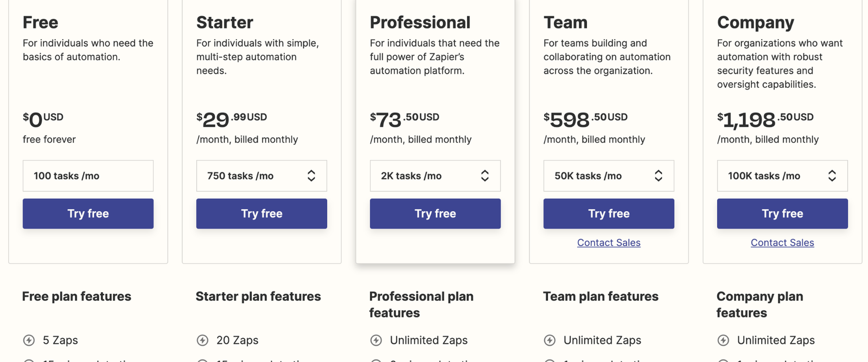Select "/month, billed monthly" under the Professional price

point(421,139)
